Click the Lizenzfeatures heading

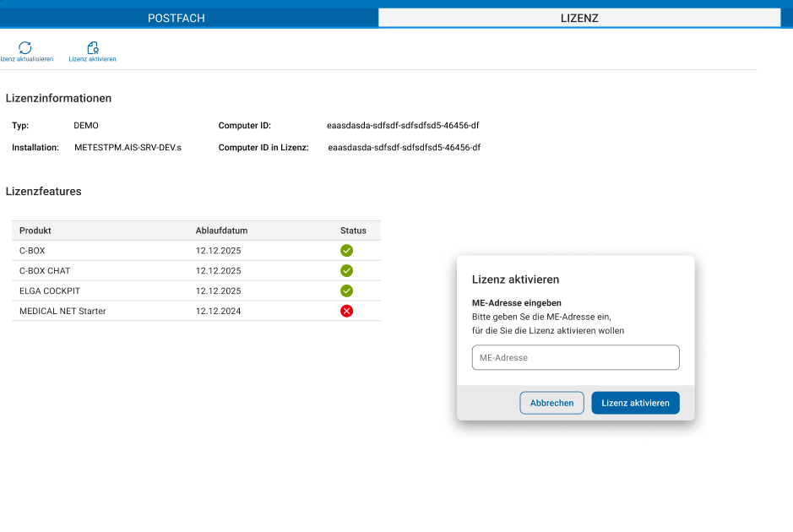pos(44,191)
